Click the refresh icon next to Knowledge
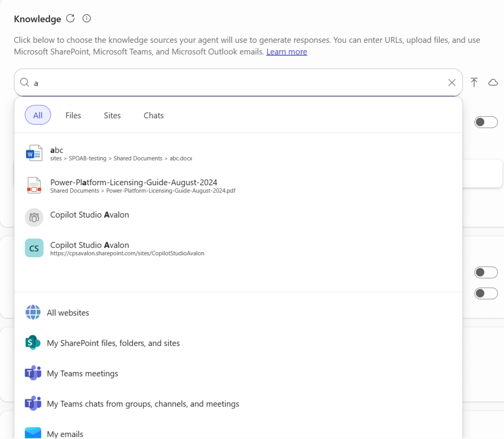 (70, 19)
